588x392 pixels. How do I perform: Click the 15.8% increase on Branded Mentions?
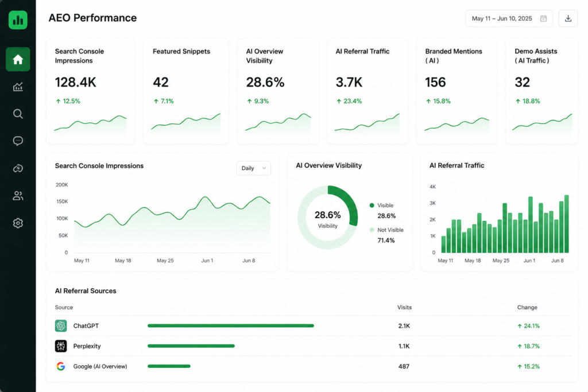point(438,101)
